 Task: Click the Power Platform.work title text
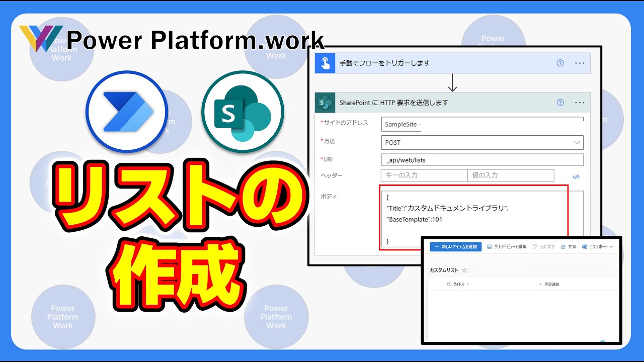coord(195,40)
